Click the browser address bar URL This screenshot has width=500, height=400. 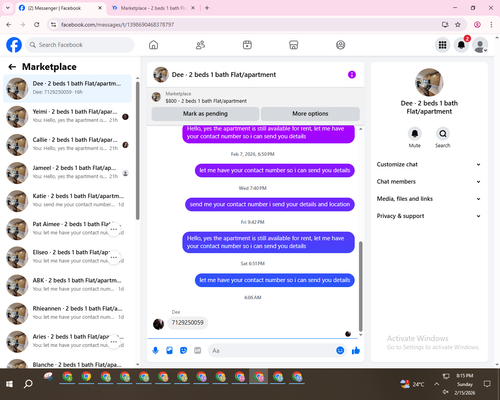coord(117,25)
